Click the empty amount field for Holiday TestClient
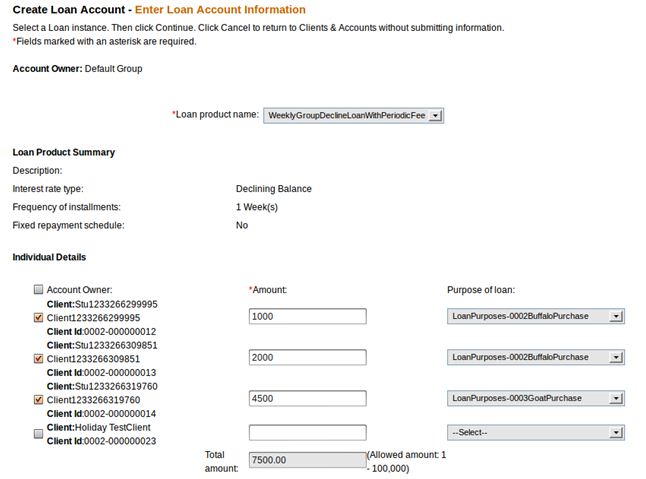Image resolution: width=646 pixels, height=479 pixels. coord(307,433)
